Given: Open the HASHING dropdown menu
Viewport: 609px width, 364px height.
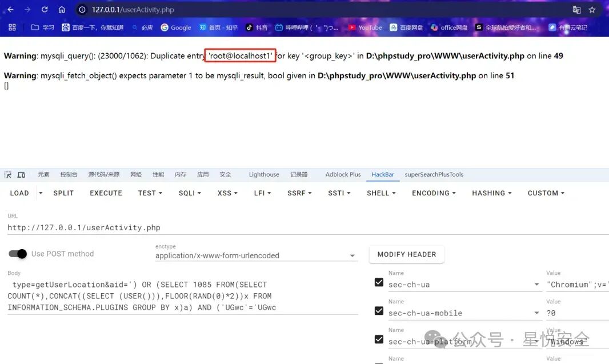Looking at the screenshot, I should [492, 193].
